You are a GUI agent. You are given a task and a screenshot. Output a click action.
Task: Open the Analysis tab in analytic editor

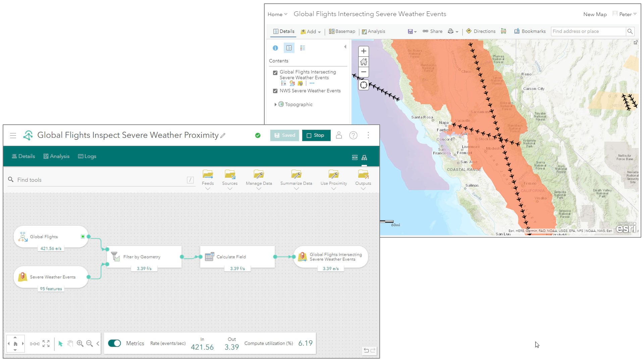[x=56, y=156]
